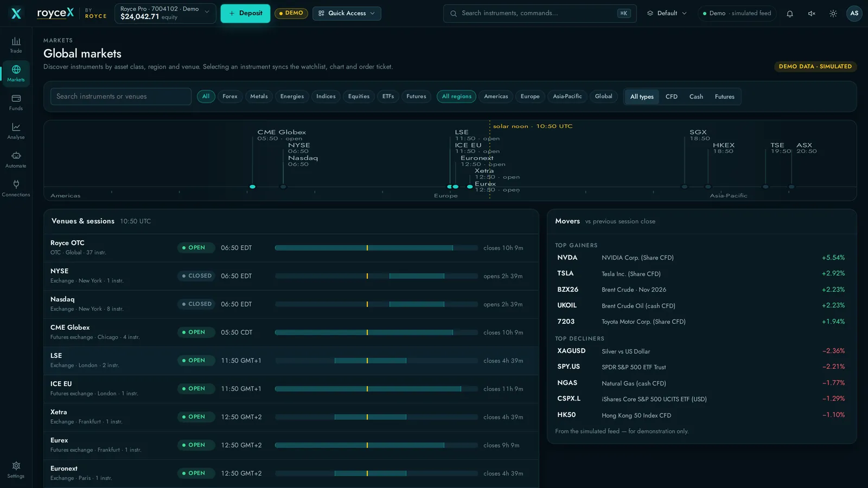The height and width of the screenshot is (488, 868).
Task: Switch theme with sun icon
Action: coord(833,14)
